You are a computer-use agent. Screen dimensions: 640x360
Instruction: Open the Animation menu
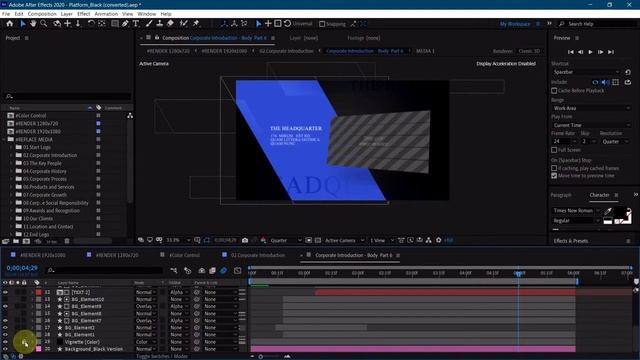(106, 14)
